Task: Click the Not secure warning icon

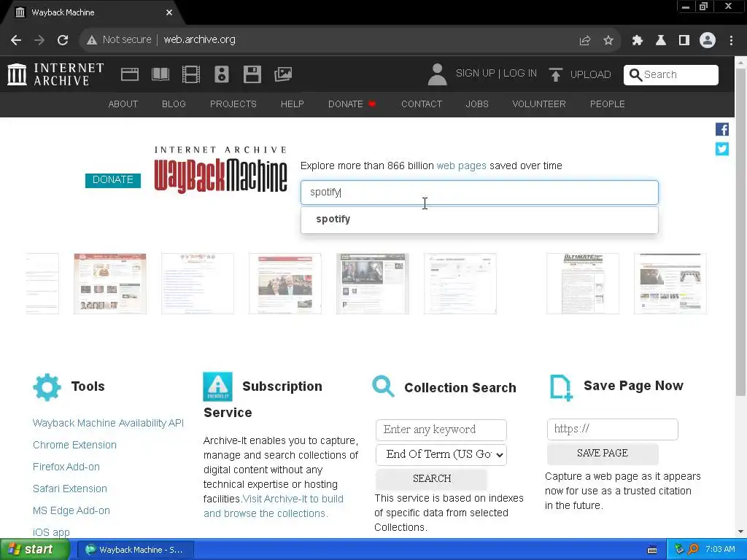Action: click(x=91, y=40)
